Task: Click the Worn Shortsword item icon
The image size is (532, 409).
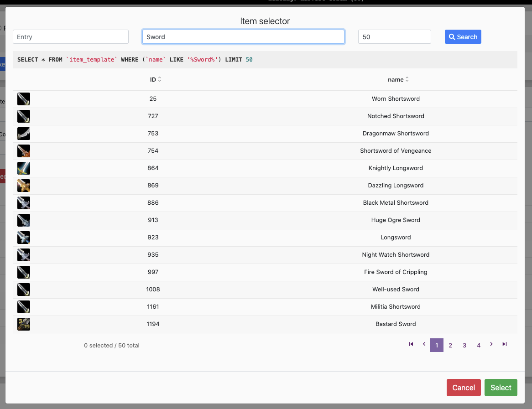Action: click(x=24, y=99)
